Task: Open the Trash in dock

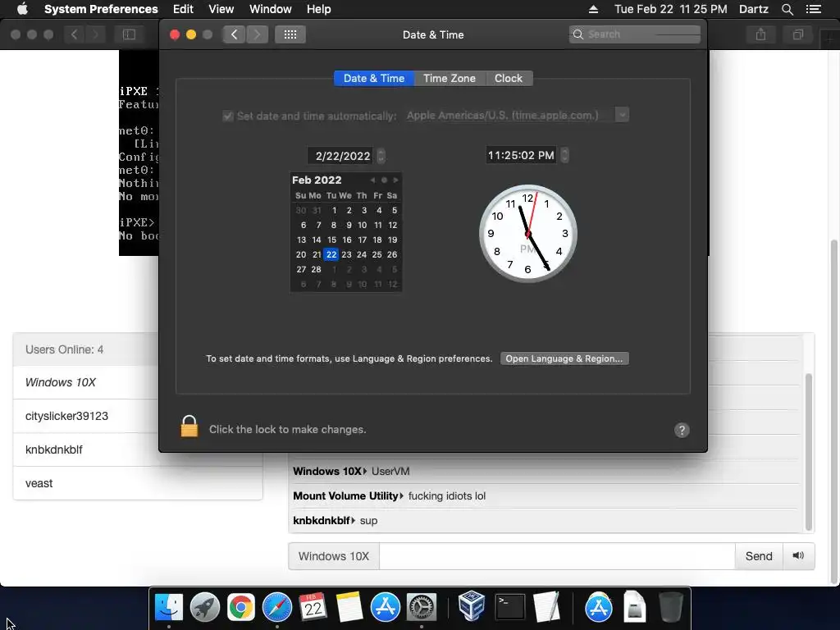Action: point(670,607)
